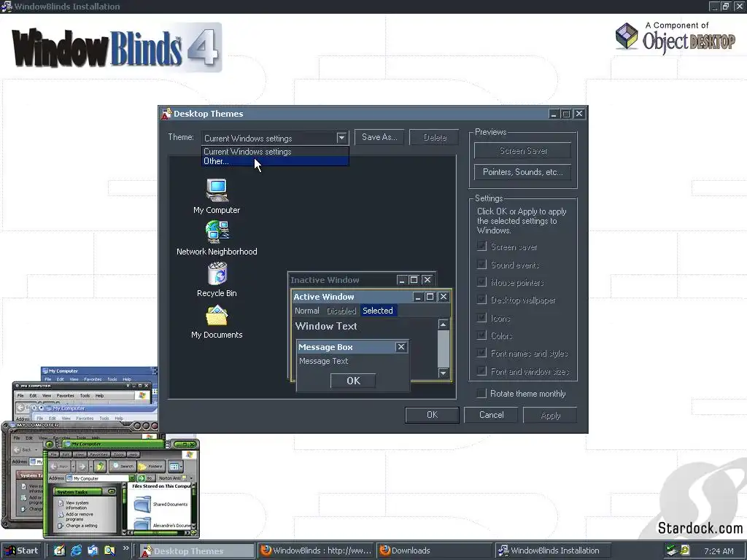
Task: Toggle the Desktop wallpaper checkbox
Action: click(481, 300)
